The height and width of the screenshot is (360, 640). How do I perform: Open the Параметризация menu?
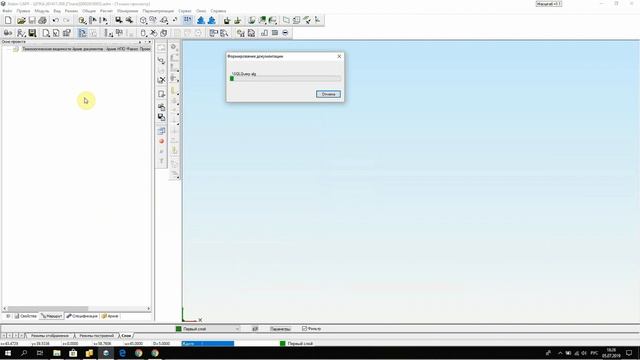(x=158, y=11)
